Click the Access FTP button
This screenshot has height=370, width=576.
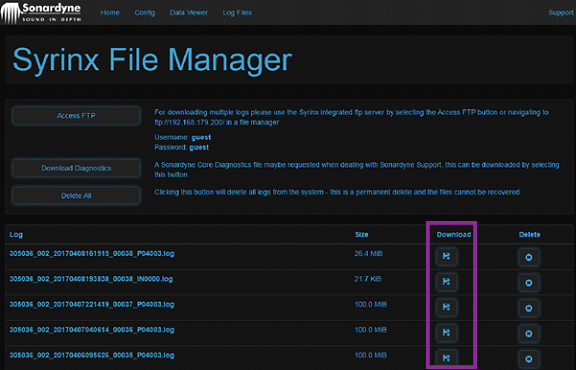point(76,116)
